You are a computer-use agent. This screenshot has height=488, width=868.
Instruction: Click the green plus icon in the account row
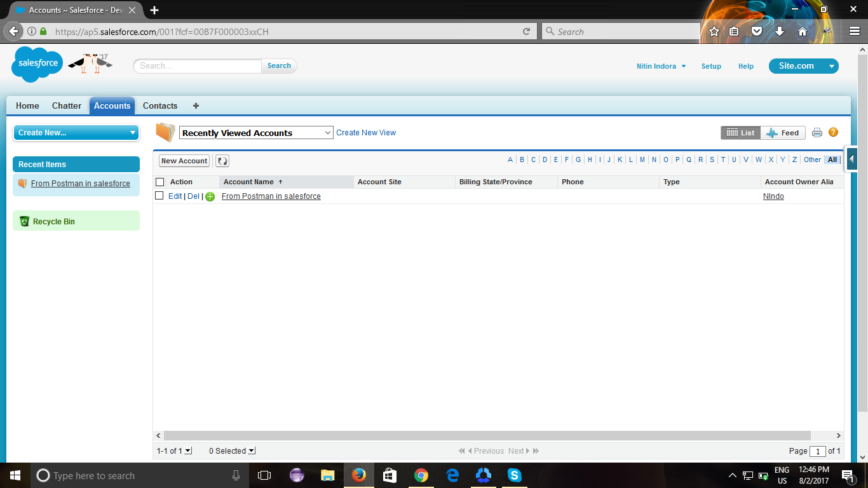tap(210, 196)
